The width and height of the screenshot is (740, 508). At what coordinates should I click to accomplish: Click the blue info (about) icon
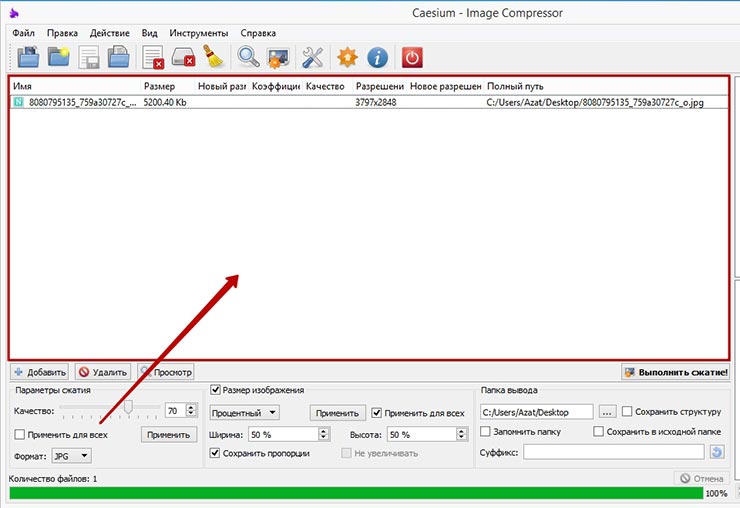click(x=377, y=57)
